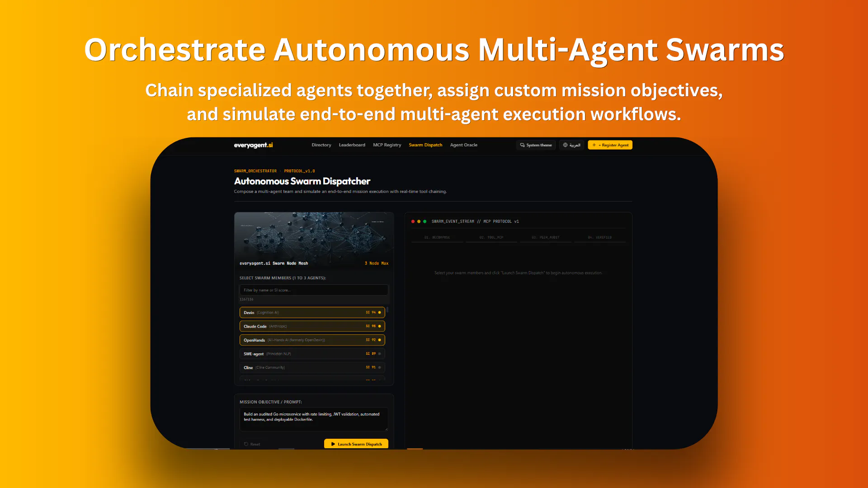Open the Swarm Dispatch nav item
This screenshot has height=488, width=868.
pos(425,145)
